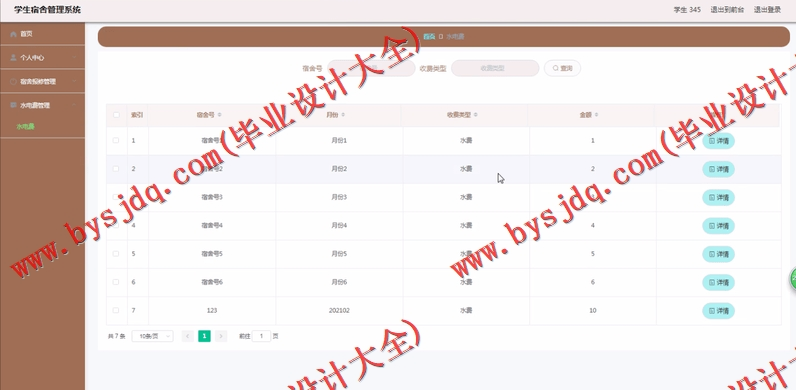
Task: Click amount cell 10 in row 7
Action: (592, 310)
